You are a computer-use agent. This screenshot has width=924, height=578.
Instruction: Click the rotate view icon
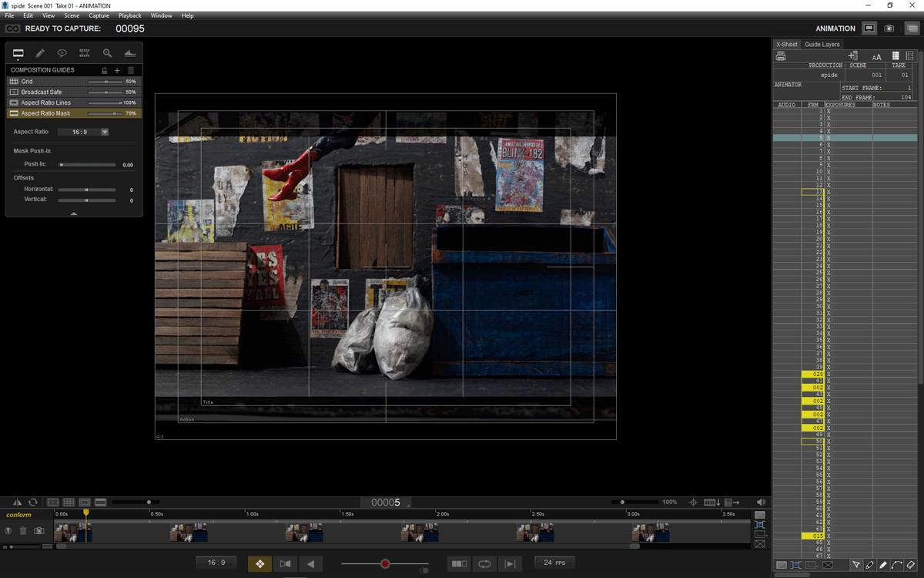33,502
